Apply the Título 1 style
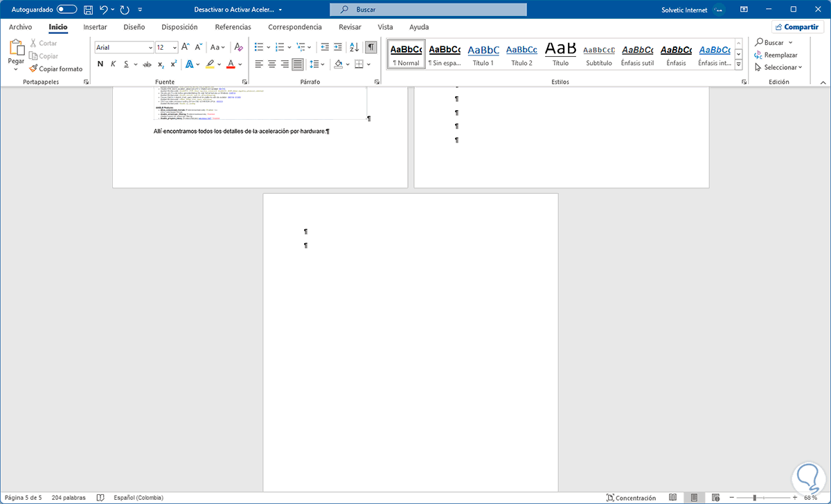Image resolution: width=831 pixels, height=504 pixels. [x=483, y=54]
